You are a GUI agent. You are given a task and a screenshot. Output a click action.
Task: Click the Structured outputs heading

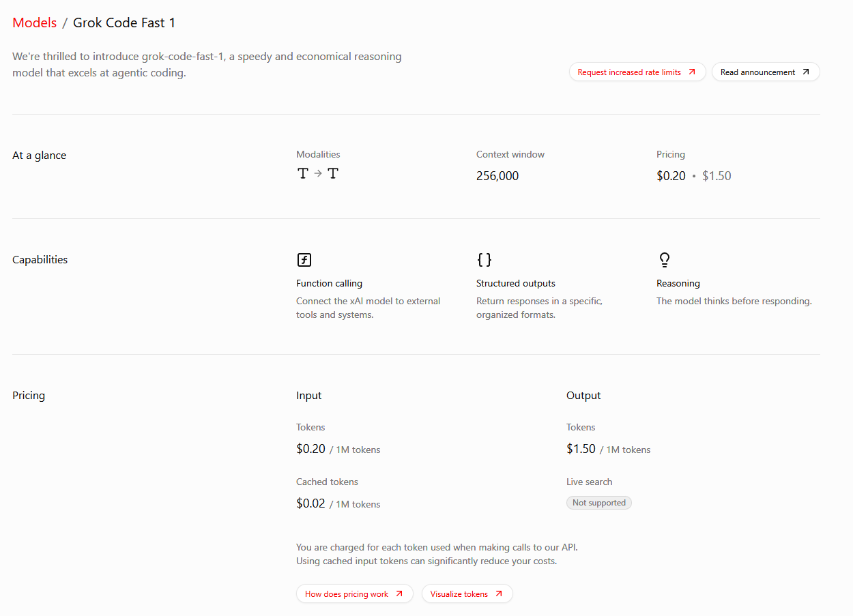tap(516, 283)
